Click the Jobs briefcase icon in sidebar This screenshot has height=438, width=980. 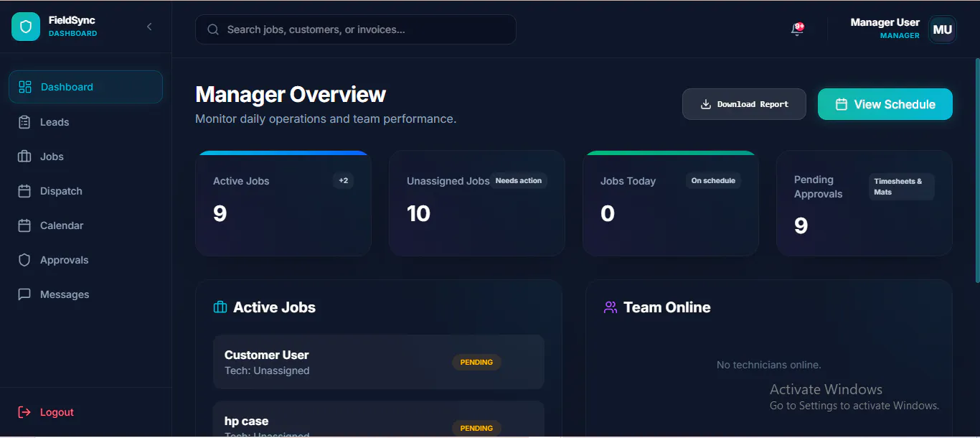click(x=24, y=157)
